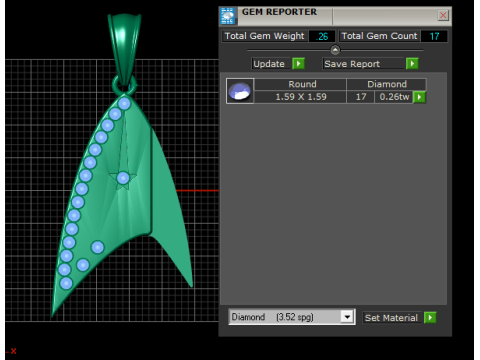The width and height of the screenshot is (480, 360).
Task: Collapse the panel using the circular arrow handle
Action: (x=335, y=50)
